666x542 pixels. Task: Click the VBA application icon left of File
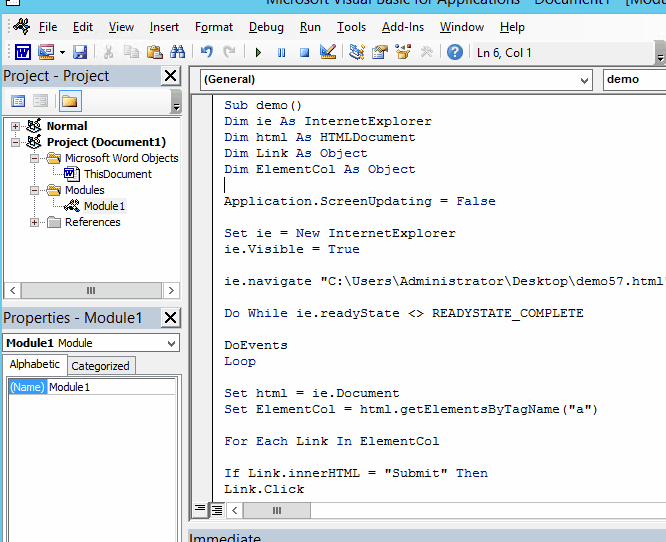(x=22, y=26)
